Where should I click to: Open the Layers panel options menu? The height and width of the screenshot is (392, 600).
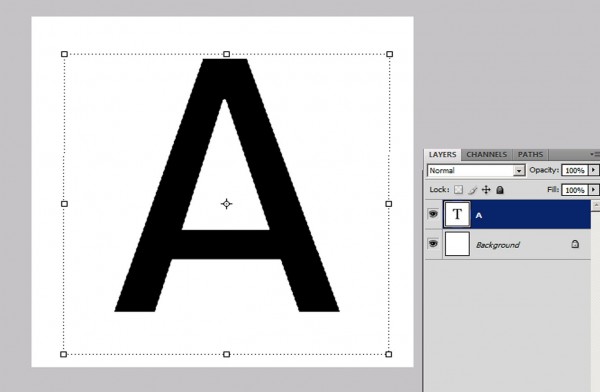(595, 154)
